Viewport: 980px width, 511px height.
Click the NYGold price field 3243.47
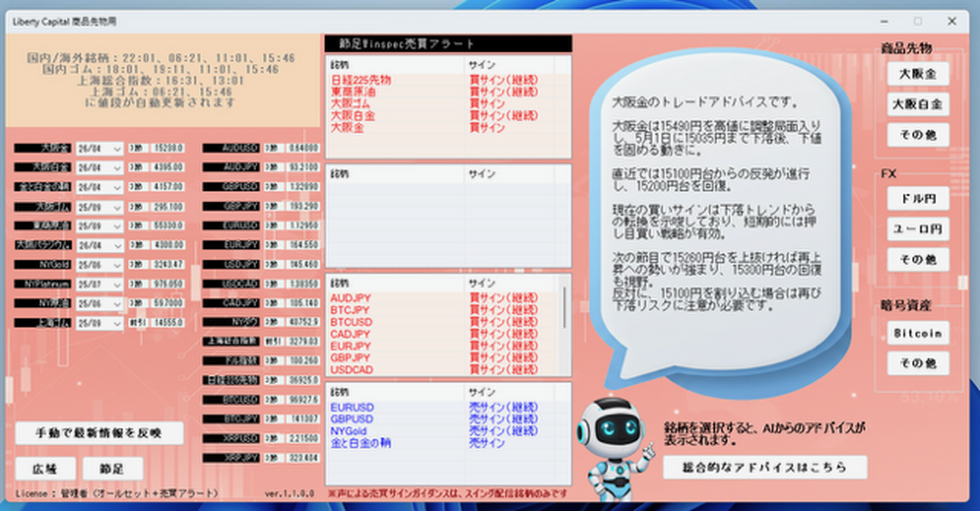pos(168,265)
